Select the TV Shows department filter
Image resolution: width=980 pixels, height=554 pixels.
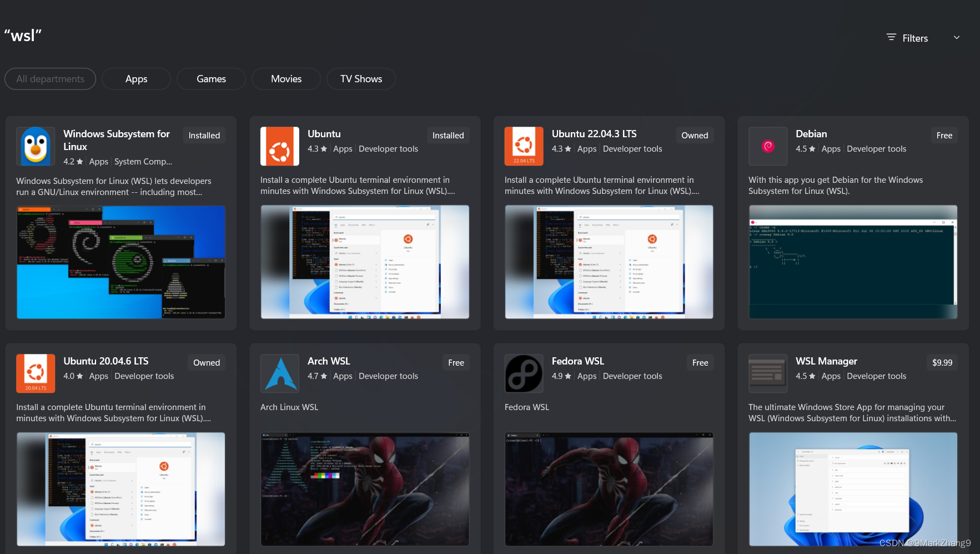point(361,79)
